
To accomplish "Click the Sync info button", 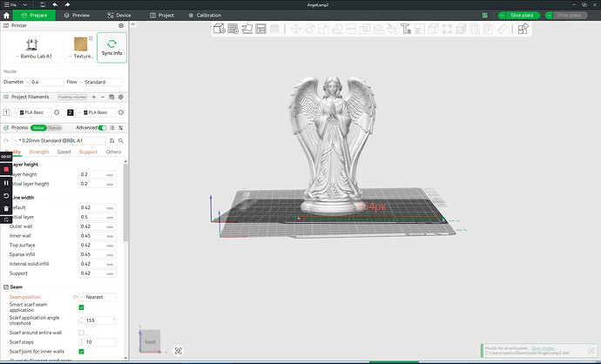I will click(111, 48).
